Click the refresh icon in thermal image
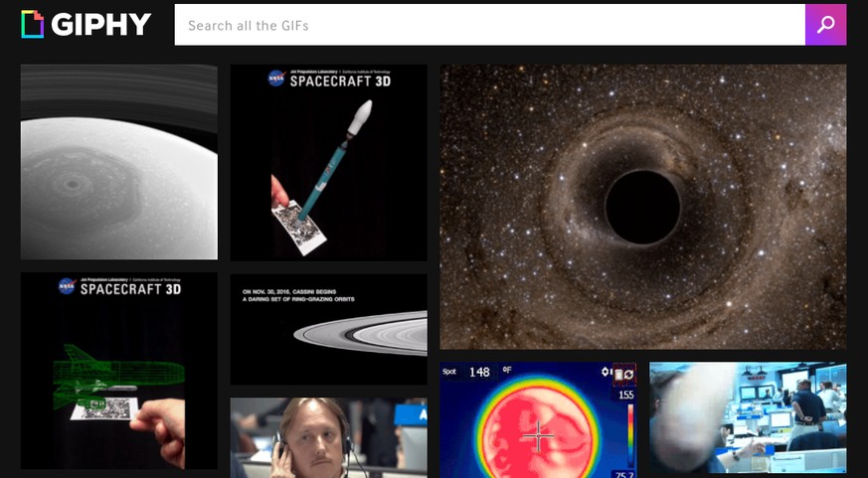Image resolution: width=868 pixels, height=478 pixels. click(x=629, y=373)
